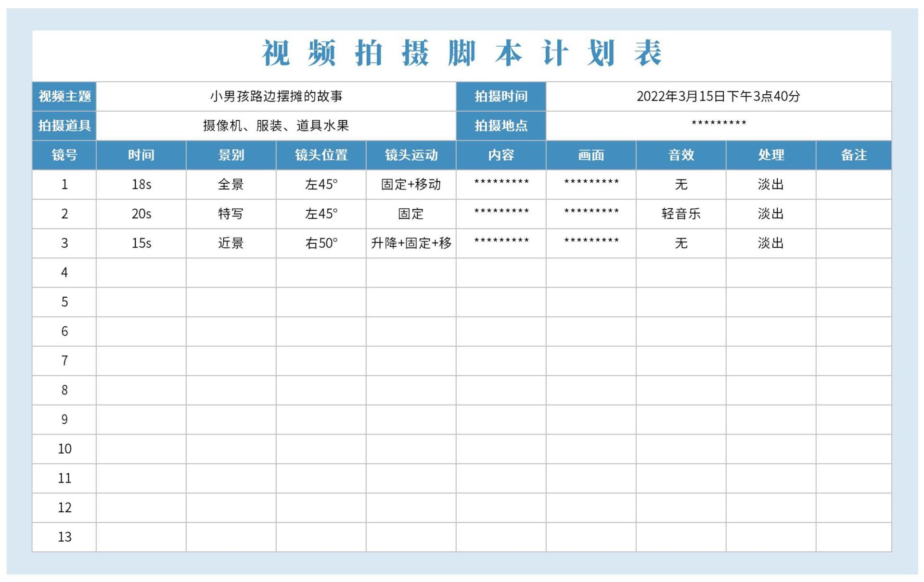Select the 时间 column header
Screen dimensions: 924x582
click(x=141, y=155)
